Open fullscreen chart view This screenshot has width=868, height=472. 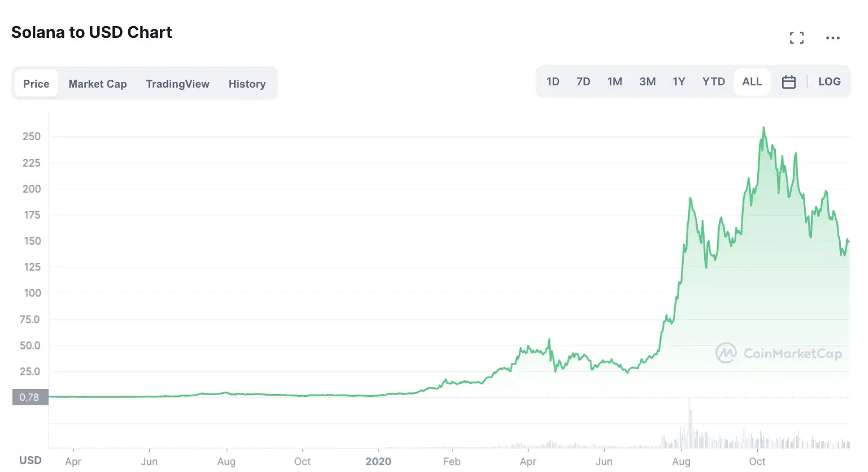click(796, 38)
